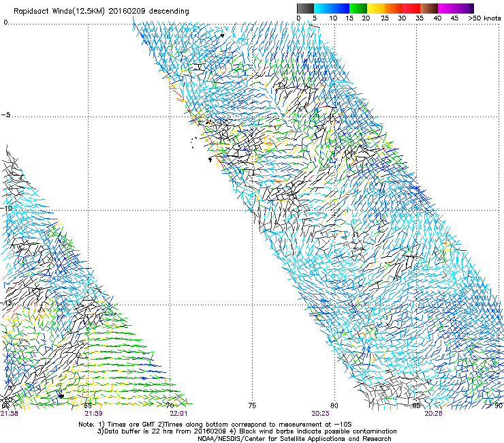The image size is (504, 443).
Task: Click the gray 0-5 knots legend swatch
Action: 305,8
